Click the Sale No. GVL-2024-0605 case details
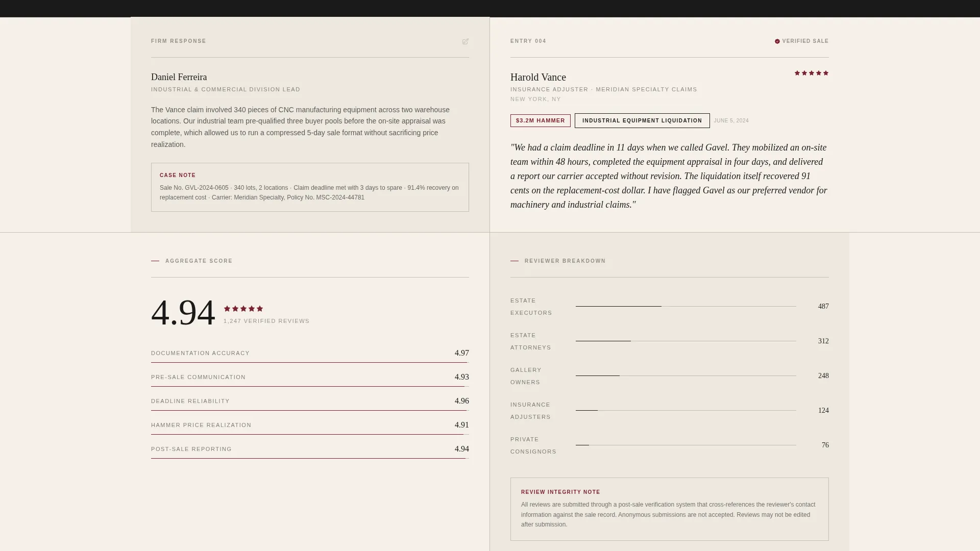 coord(309,193)
